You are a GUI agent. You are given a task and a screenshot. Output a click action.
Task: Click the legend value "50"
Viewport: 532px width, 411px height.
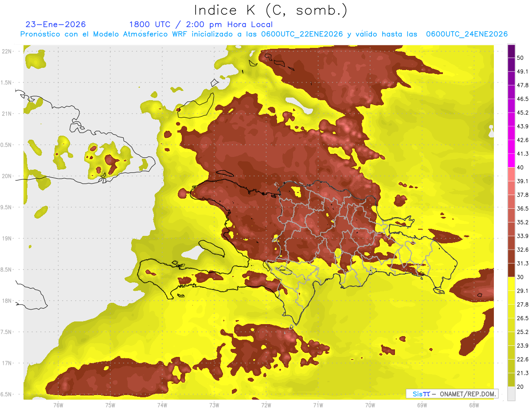520,58
